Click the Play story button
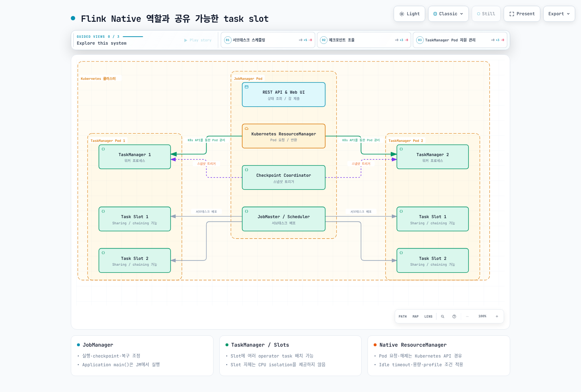This screenshot has width=581, height=392. (198, 40)
